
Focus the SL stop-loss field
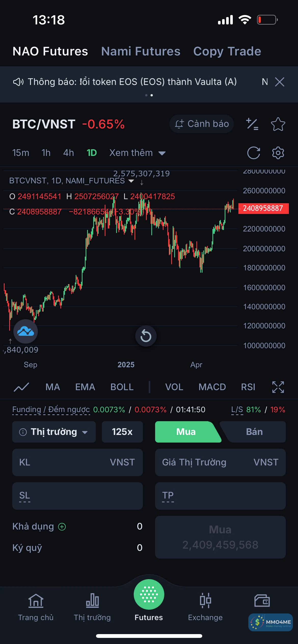coord(77,496)
